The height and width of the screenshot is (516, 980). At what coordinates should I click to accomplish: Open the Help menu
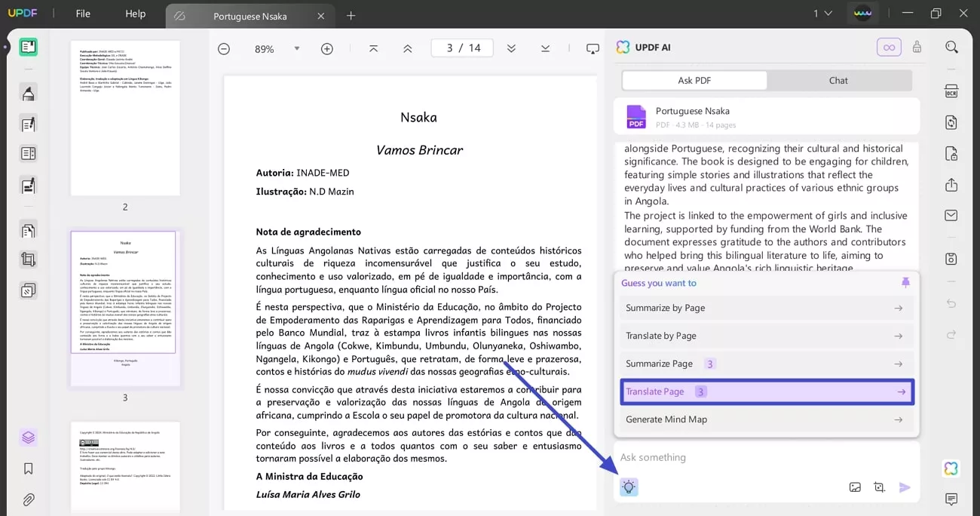[x=135, y=14]
